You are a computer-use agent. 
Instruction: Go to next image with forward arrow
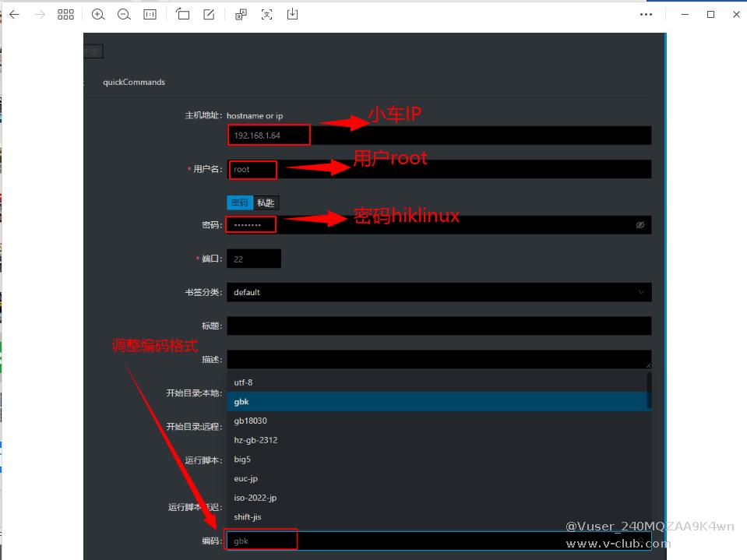40,14
